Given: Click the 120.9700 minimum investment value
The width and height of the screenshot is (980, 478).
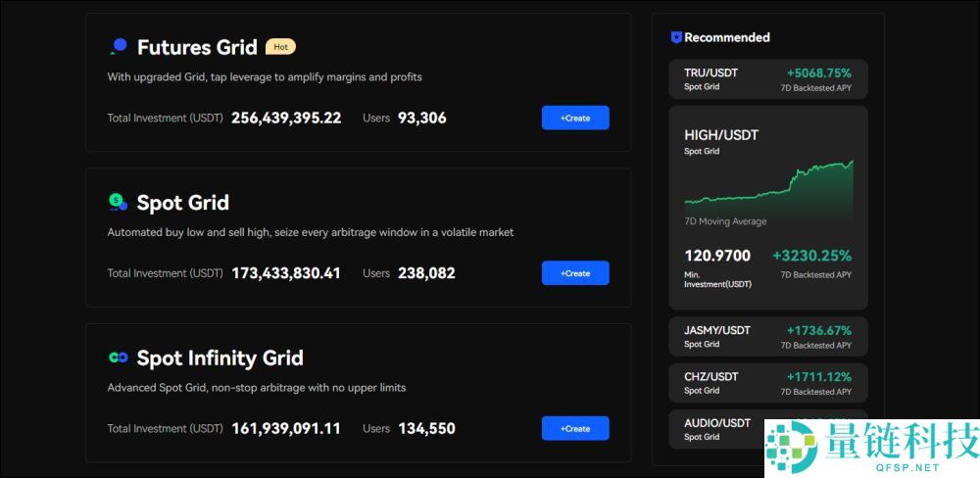Looking at the screenshot, I should tap(717, 256).
